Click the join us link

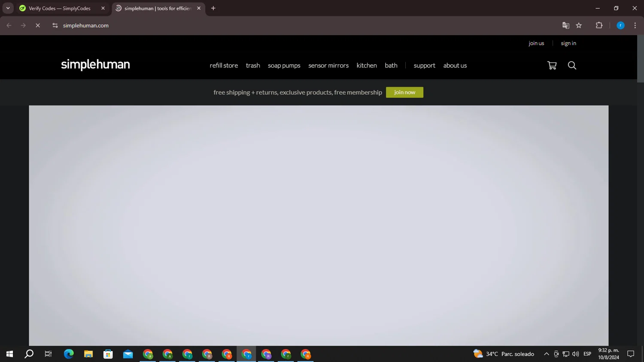point(536,43)
